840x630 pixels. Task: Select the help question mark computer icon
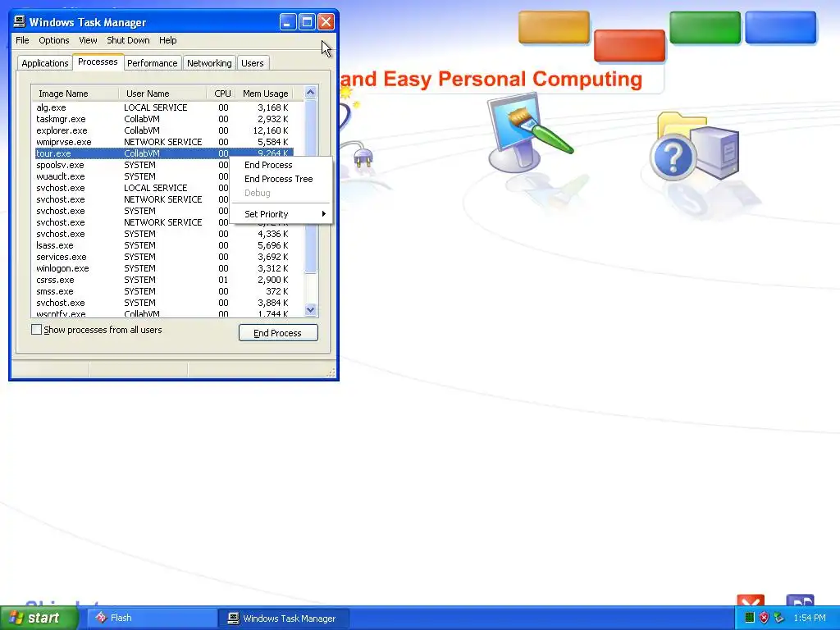click(695, 147)
